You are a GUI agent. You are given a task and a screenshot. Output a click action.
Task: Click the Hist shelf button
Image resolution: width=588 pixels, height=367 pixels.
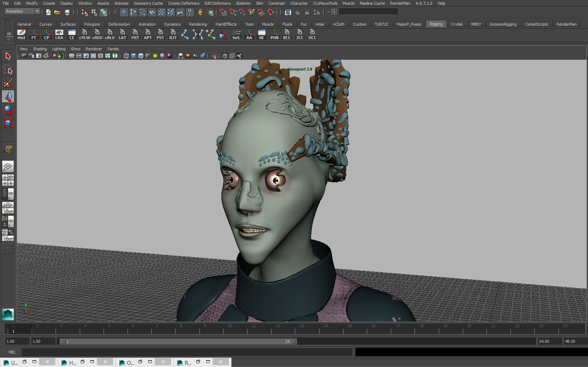[x=21, y=35]
